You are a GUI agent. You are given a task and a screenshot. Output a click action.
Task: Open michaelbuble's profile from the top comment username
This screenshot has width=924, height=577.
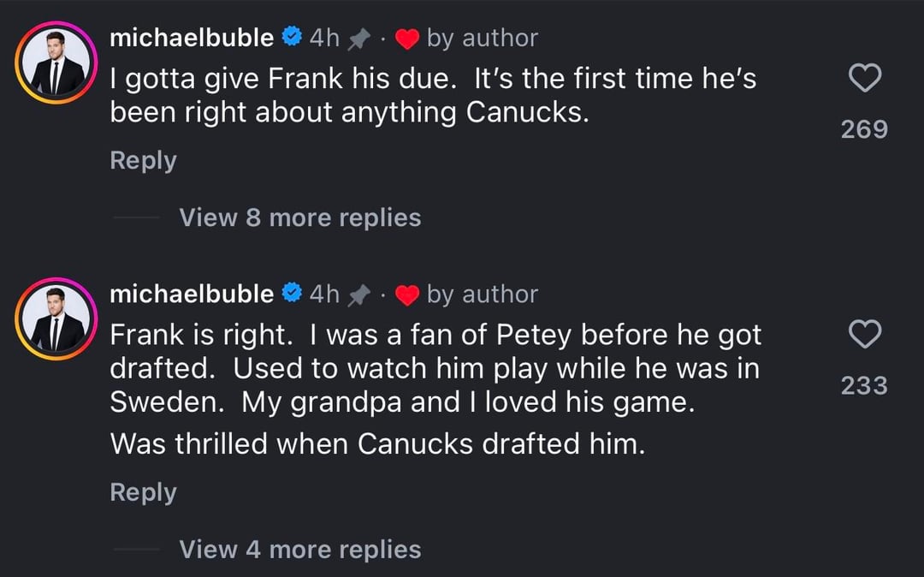(x=190, y=37)
